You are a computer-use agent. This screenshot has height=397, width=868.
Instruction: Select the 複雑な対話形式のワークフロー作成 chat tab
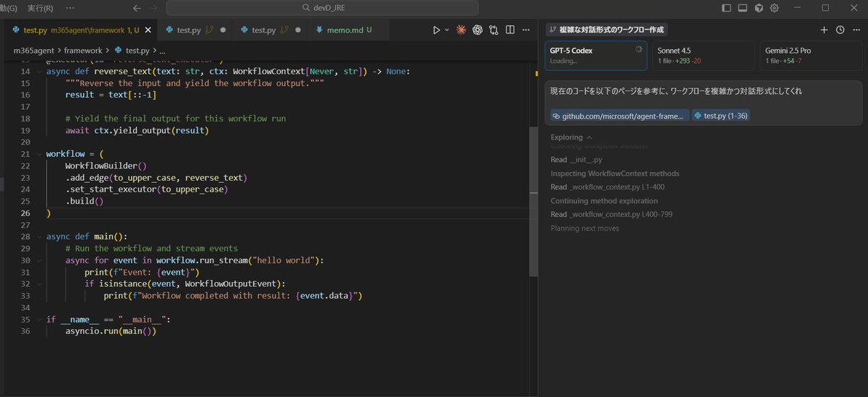(606, 30)
